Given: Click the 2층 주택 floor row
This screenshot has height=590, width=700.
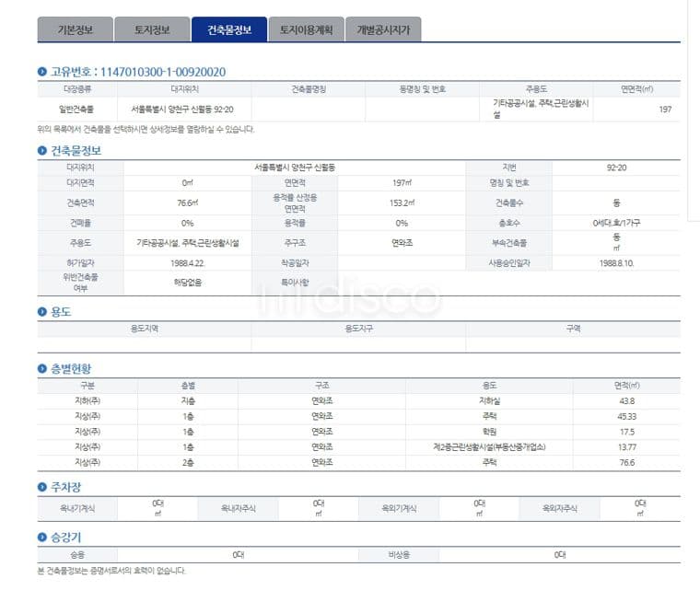Looking at the screenshot, I should [359, 462].
